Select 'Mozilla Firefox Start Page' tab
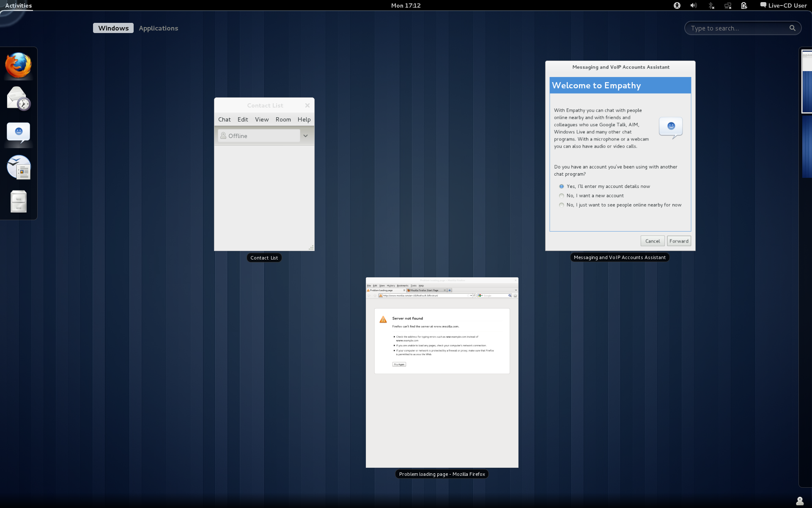 (427, 290)
